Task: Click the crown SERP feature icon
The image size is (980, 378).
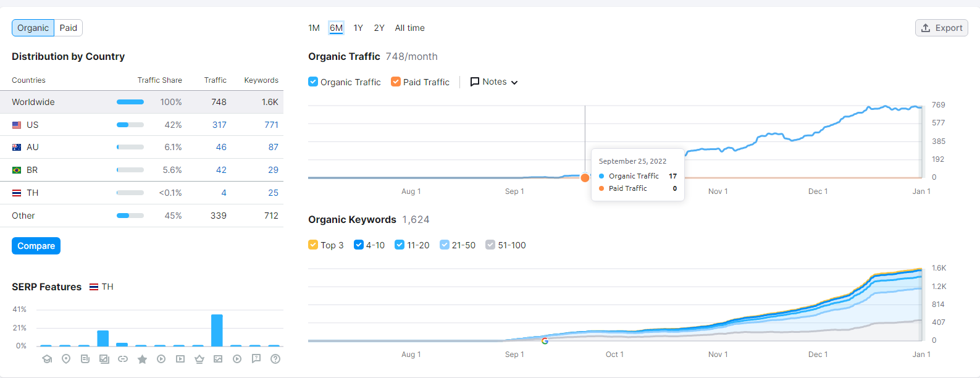Action: tap(199, 359)
